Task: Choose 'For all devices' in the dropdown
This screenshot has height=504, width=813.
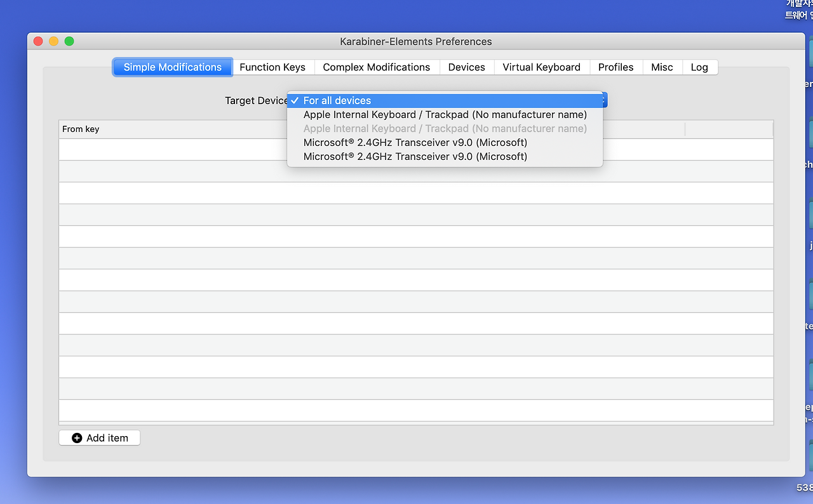Action: coord(445,100)
